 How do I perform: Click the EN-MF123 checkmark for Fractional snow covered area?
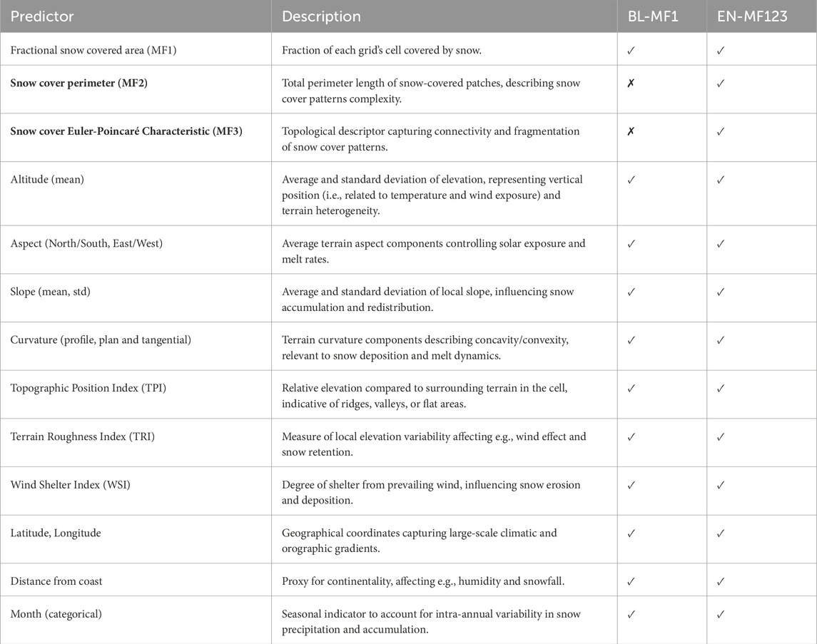pyautogui.click(x=721, y=51)
